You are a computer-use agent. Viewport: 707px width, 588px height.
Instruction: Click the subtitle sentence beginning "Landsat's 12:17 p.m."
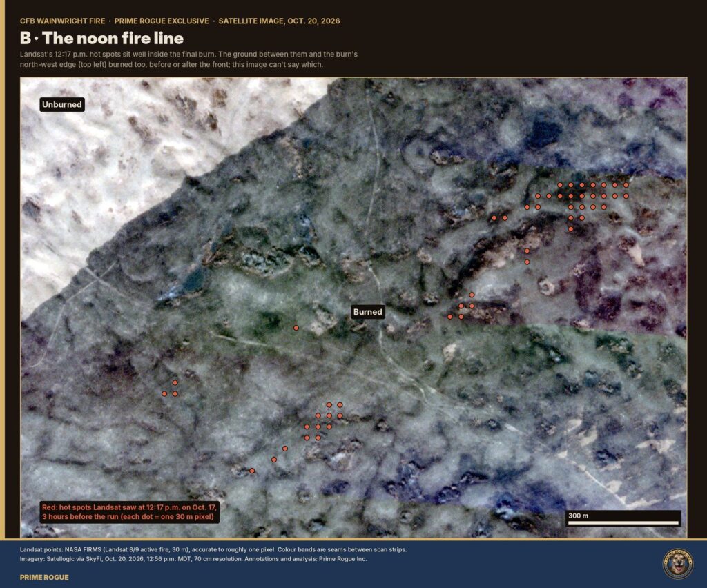coord(188,54)
